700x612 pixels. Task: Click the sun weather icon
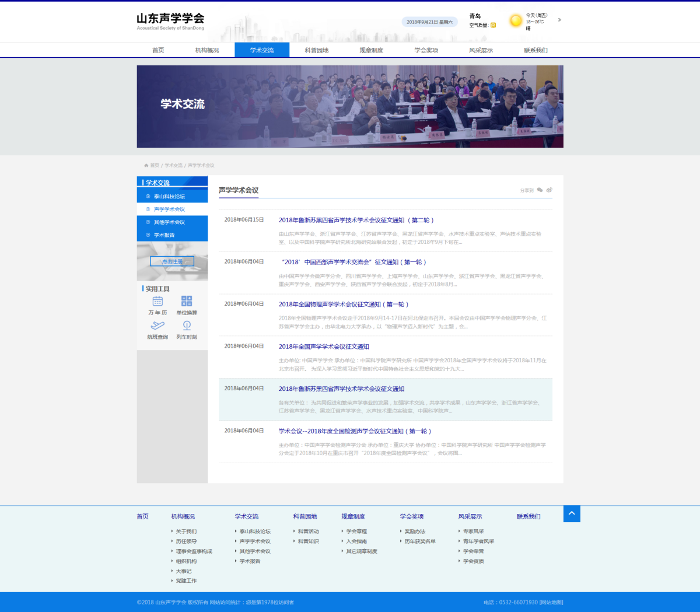coord(516,21)
